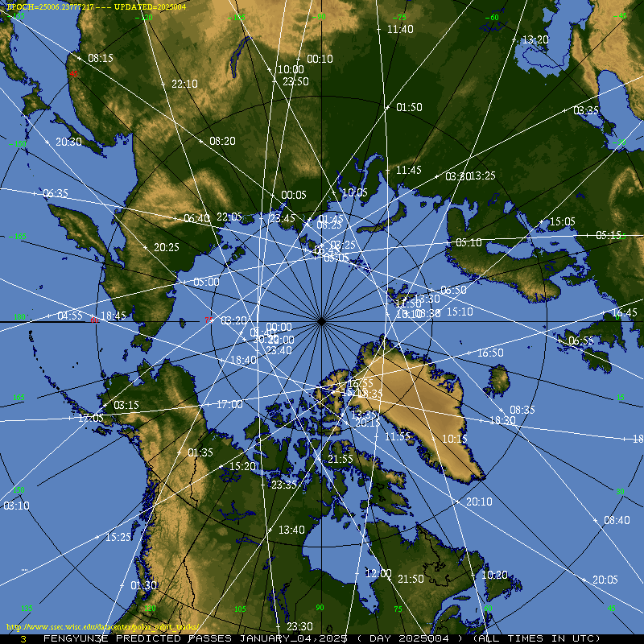
Task: Click the 15:25 pass marker
Action: click(118, 536)
